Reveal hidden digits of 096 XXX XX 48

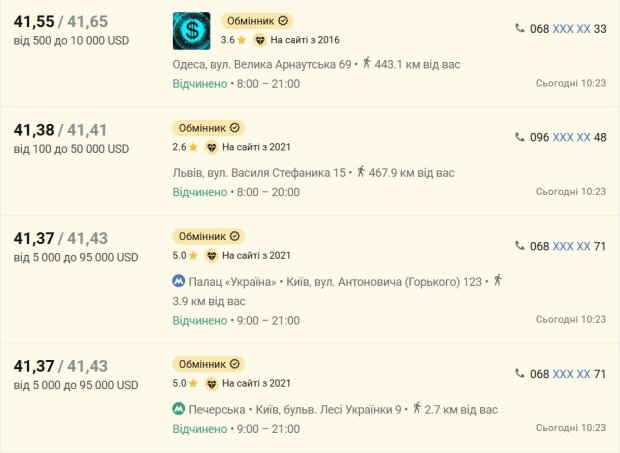tap(571, 137)
